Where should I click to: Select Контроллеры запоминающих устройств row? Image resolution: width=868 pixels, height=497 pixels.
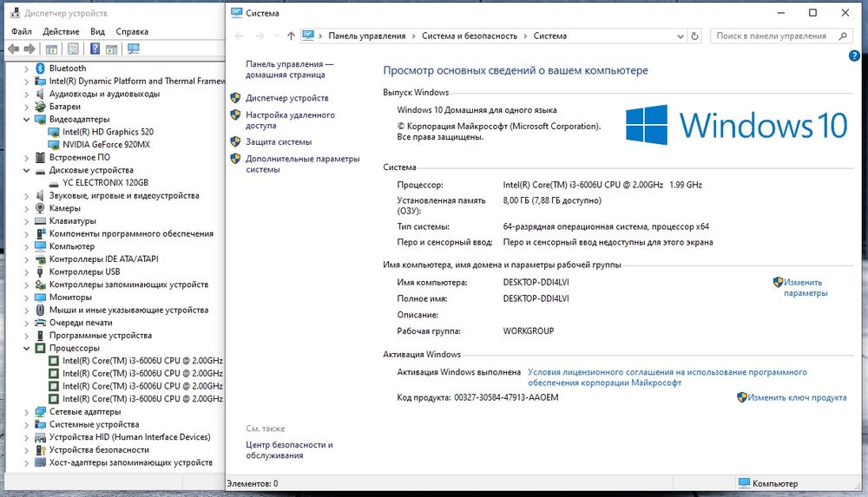[x=128, y=284]
